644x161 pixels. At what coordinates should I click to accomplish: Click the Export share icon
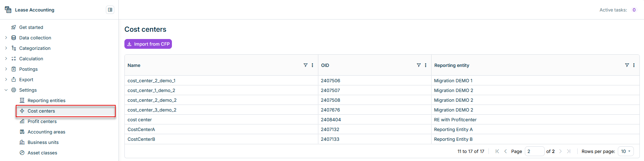point(14,79)
